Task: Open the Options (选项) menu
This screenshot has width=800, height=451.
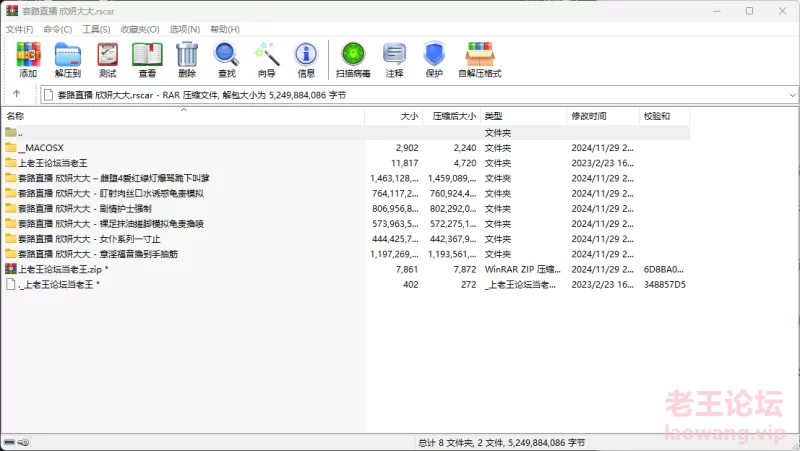Action: [x=185, y=29]
